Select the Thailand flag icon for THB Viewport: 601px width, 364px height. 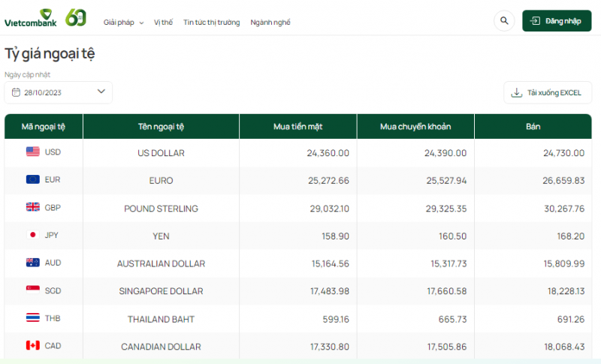pyautogui.click(x=33, y=318)
